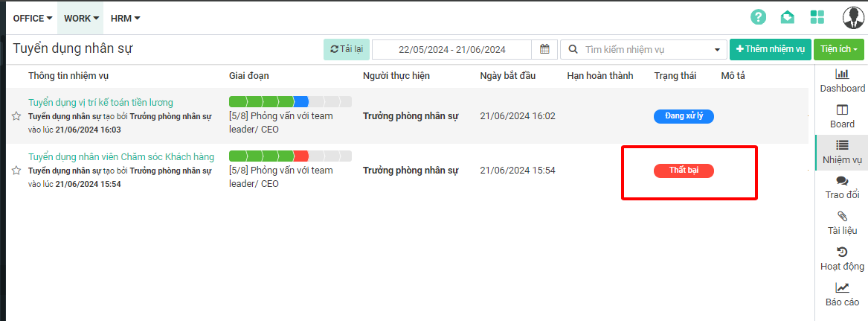Click the user profile avatar
The image size is (868, 321).
(x=852, y=17)
